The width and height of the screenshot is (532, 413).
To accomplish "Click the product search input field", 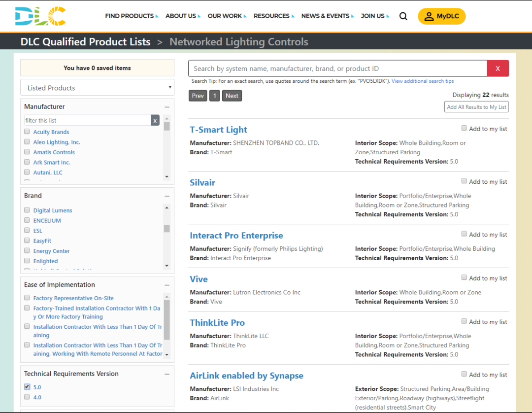I will pyautogui.click(x=337, y=69).
